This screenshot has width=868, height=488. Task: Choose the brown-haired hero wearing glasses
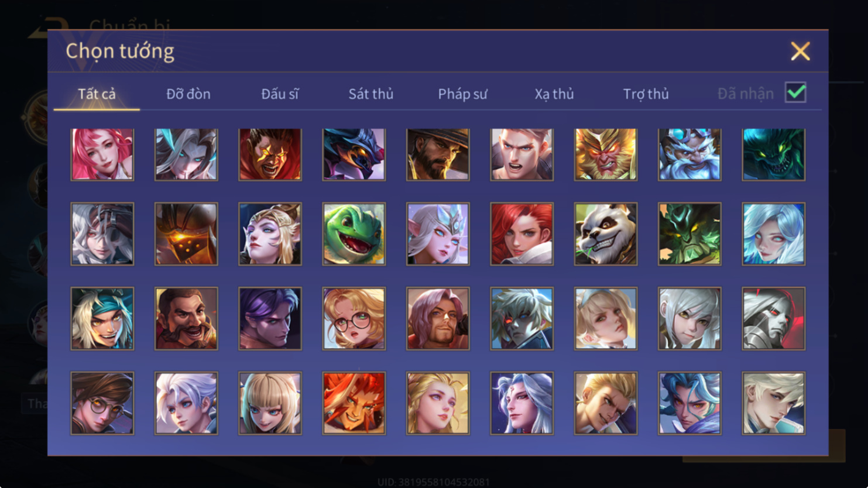(x=102, y=403)
